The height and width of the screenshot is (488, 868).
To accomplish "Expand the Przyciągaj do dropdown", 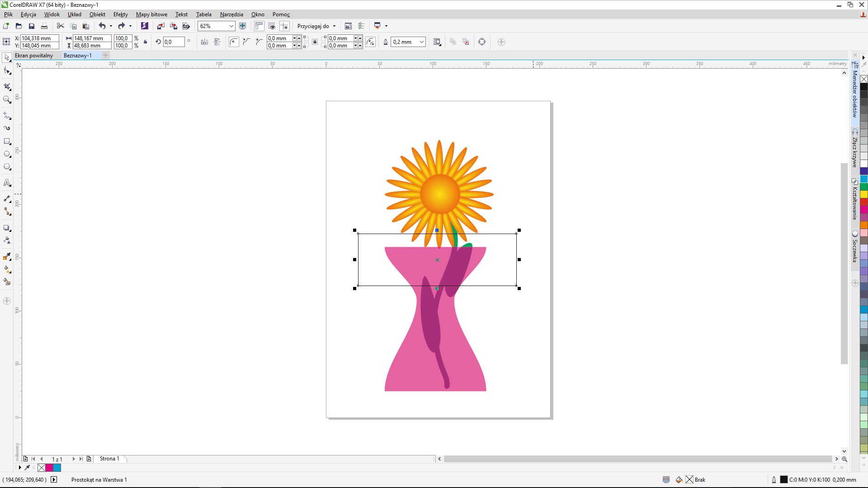I will tap(335, 26).
